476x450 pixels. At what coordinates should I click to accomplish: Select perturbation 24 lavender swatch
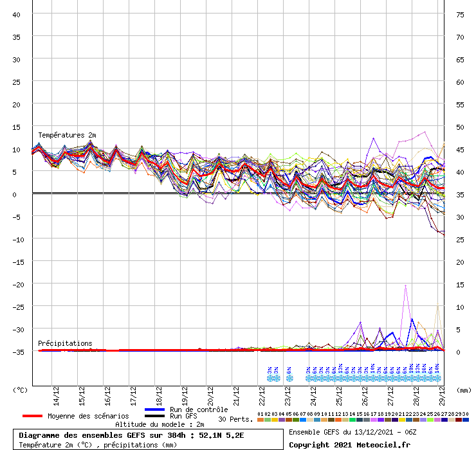click(x=423, y=420)
